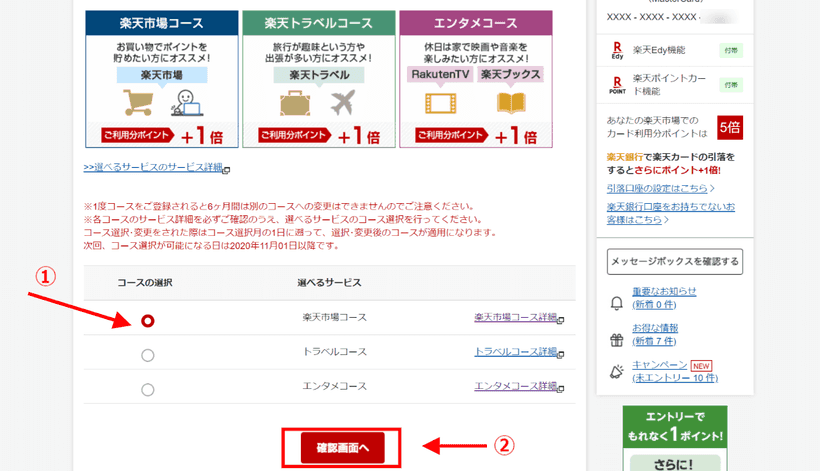Click the さらに! button on banner
Screen dimensions: 820x471
click(x=675, y=463)
